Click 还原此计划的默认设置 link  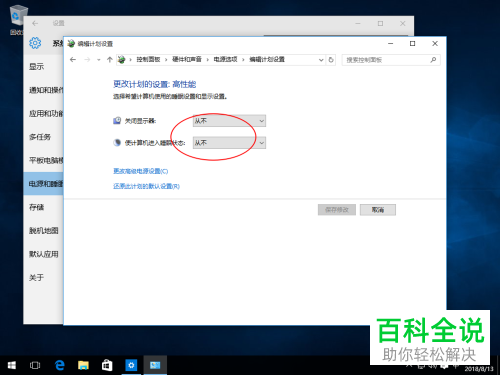pyautogui.click(x=146, y=186)
